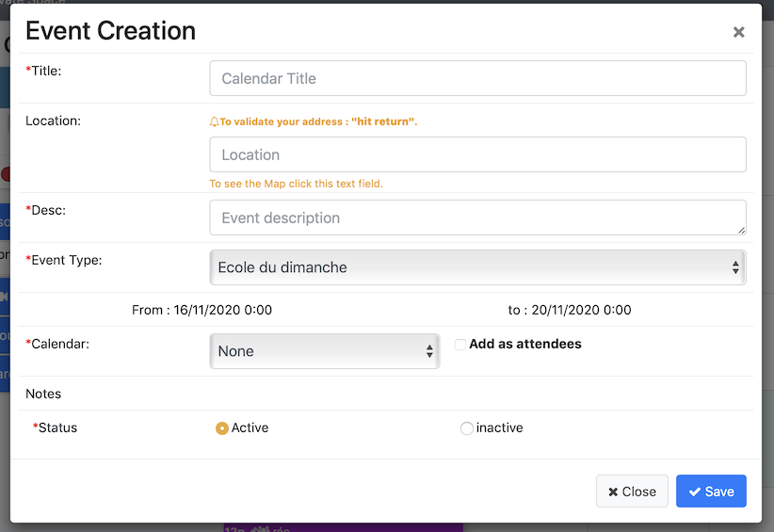Check the Add as attendees checkbox

pos(460,345)
